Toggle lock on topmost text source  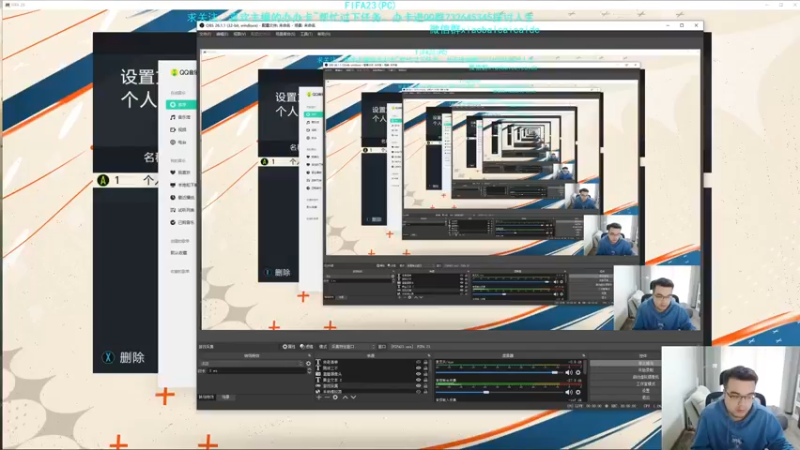426,362
